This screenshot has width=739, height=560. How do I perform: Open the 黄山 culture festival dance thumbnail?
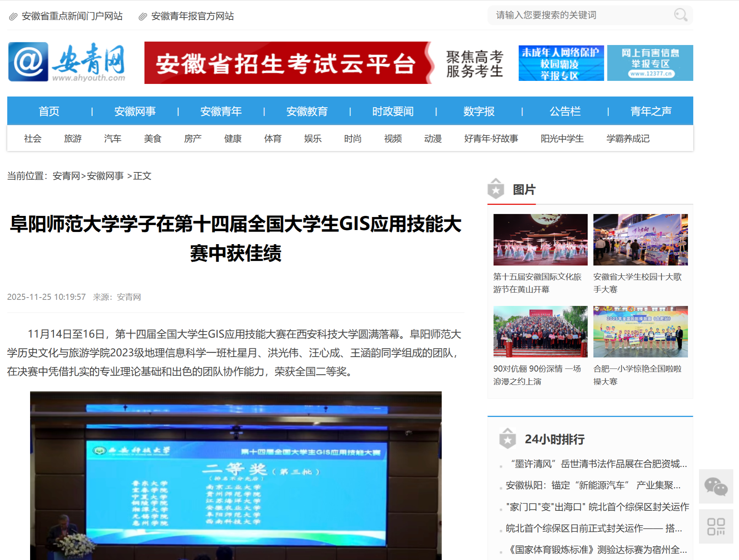click(540, 240)
